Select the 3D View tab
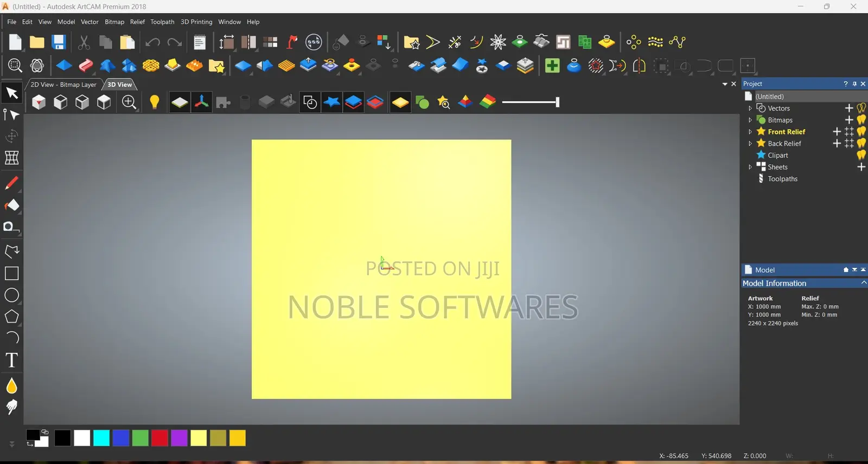This screenshot has width=868, height=464. tap(119, 85)
